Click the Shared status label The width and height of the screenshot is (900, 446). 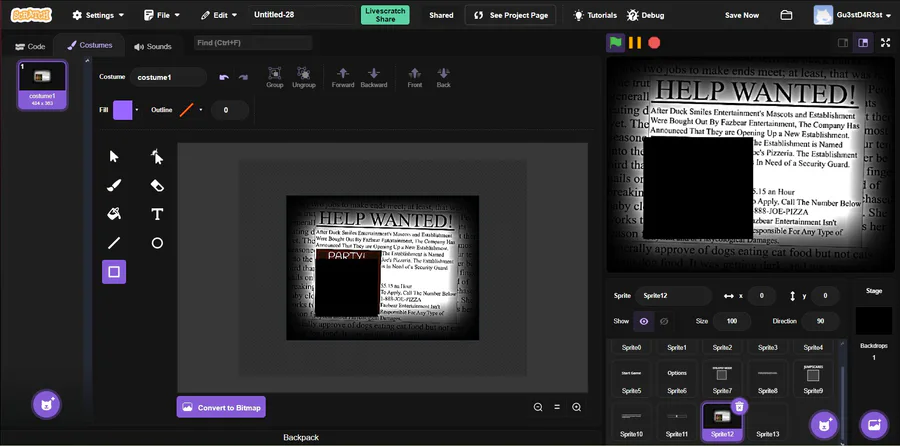tap(441, 15)
